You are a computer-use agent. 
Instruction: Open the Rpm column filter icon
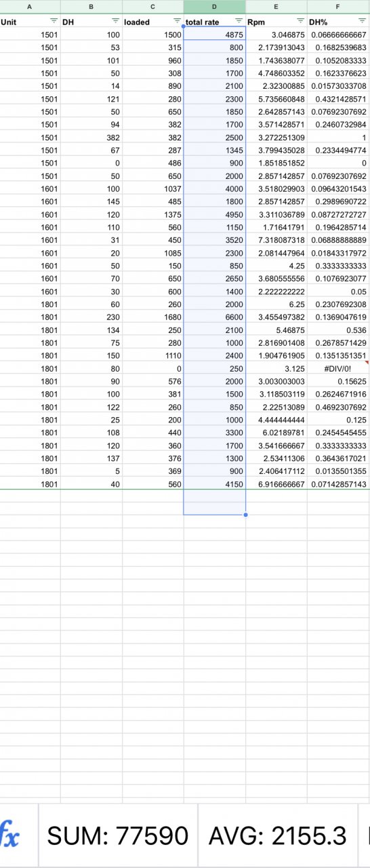pos(300,22)
